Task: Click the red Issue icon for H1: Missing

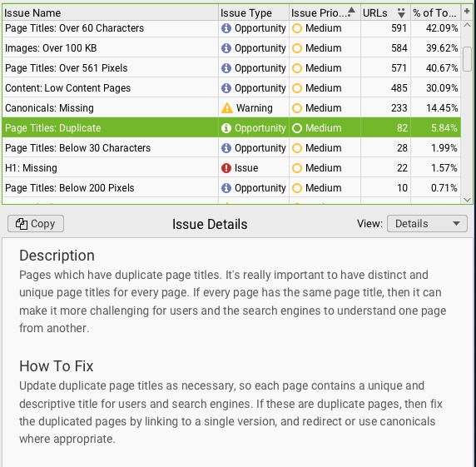Action: [x=226, y=168]
